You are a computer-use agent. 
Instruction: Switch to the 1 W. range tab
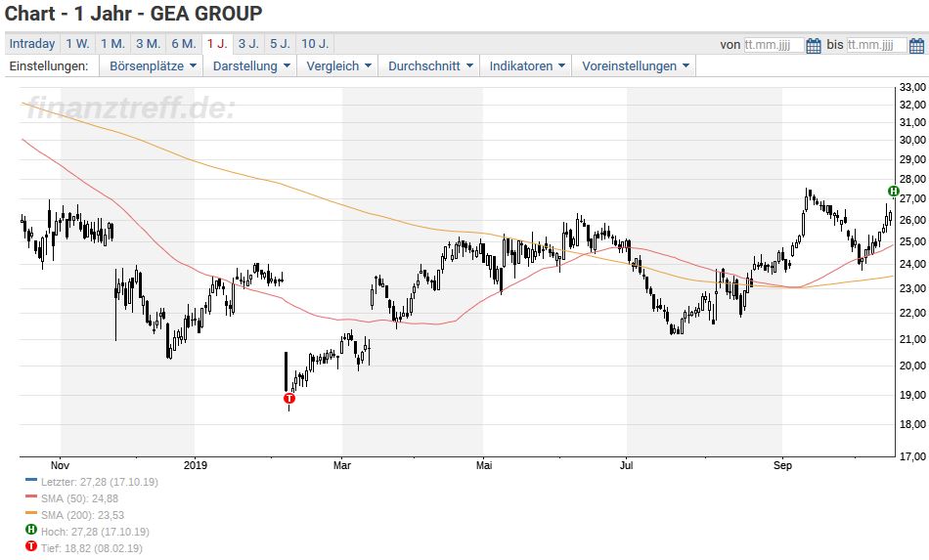coord(77,44)
